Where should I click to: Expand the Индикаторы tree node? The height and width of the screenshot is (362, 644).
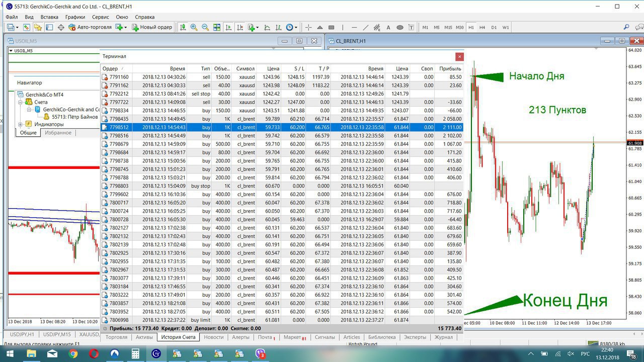tap(21, 124)
